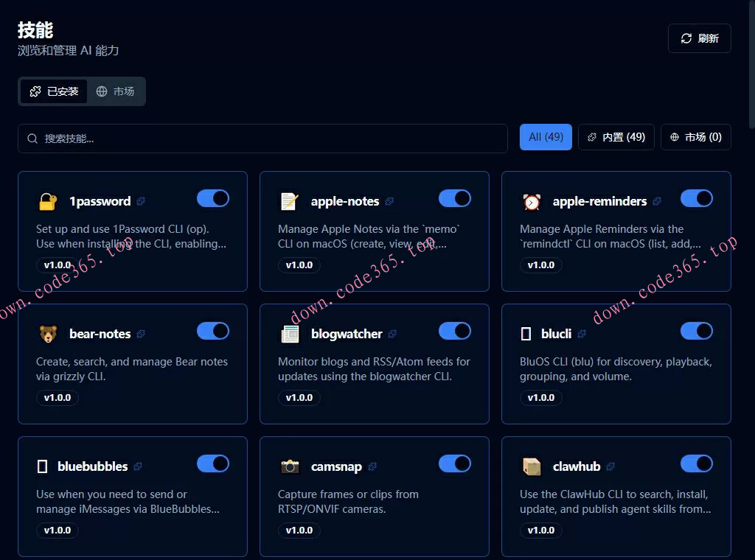Click the 1password lock icon

pyautogui.click(x=47, y=201)
